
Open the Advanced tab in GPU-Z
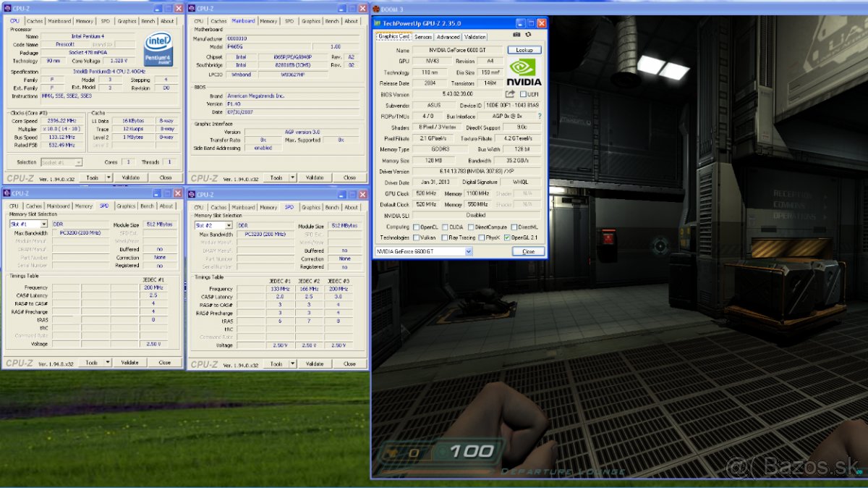pos(448,37)
